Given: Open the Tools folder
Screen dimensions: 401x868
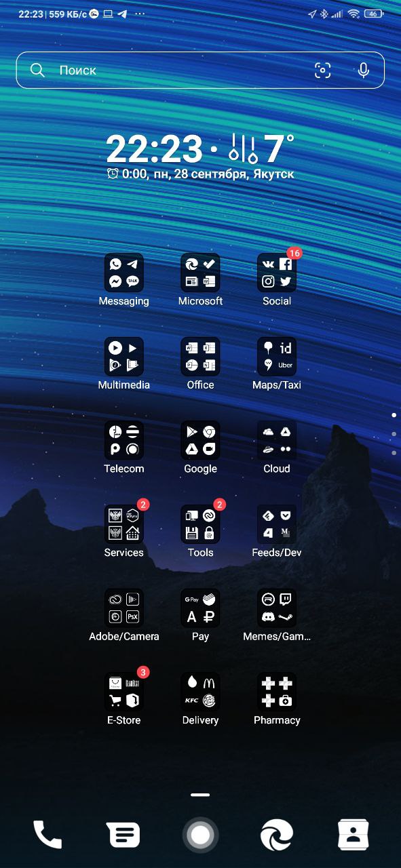Looking at the screenshot, I should point(200,525).
